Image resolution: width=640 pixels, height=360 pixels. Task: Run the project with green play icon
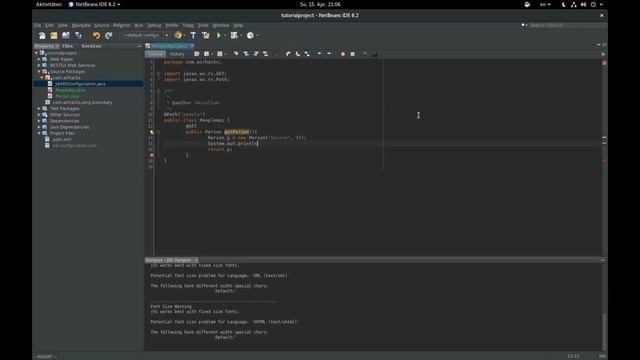pyautogui.click(x=219, y=36)
